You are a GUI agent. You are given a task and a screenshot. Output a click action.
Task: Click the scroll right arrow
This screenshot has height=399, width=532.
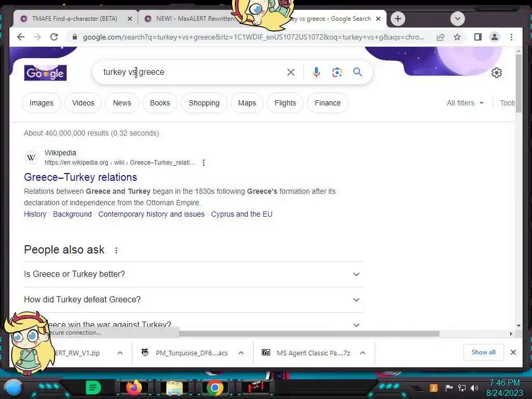coord(511,334)
